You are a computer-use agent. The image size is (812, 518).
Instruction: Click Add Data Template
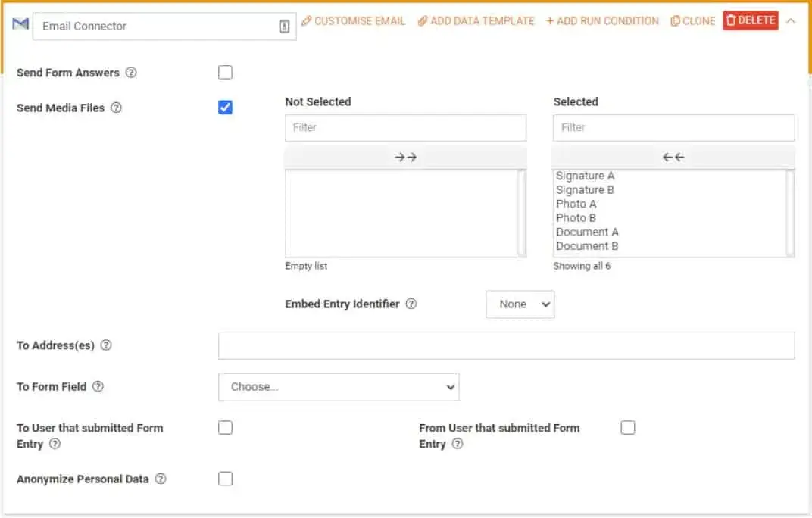[476, 21]
